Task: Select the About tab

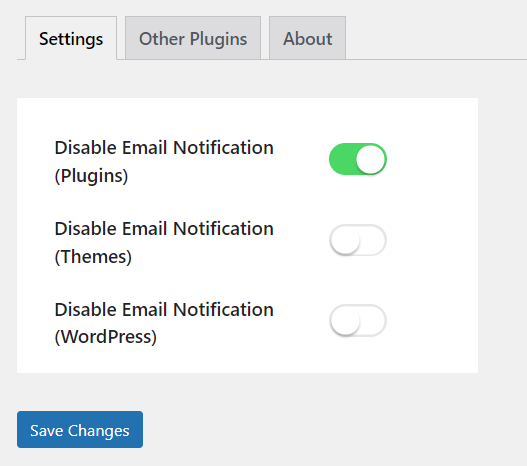Action: pyautogui.click(x=307, y=38)
